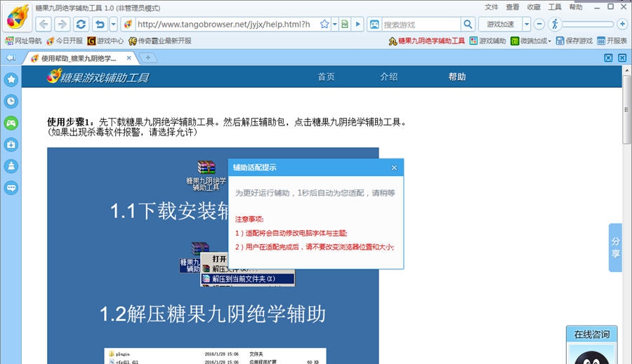Click the undo closed-tab icon
The width and height of the screenshot is (632, 364).
click(x=100, y=24)
